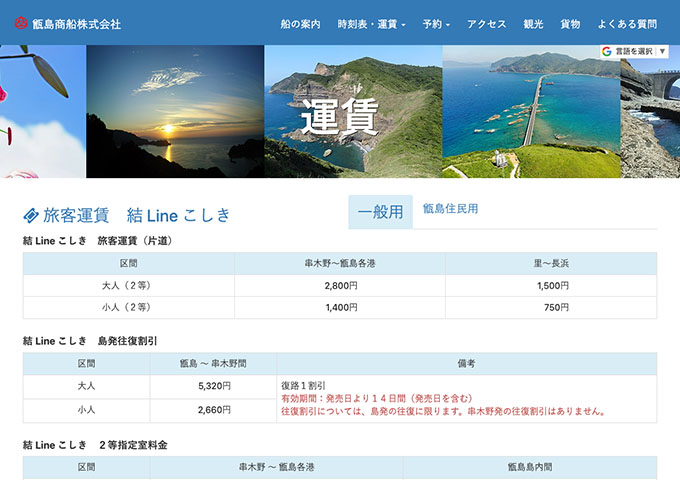Viewport: 680px width, 480px height.
Task: Open the 観光 navigation link
Action: [534, 23]
